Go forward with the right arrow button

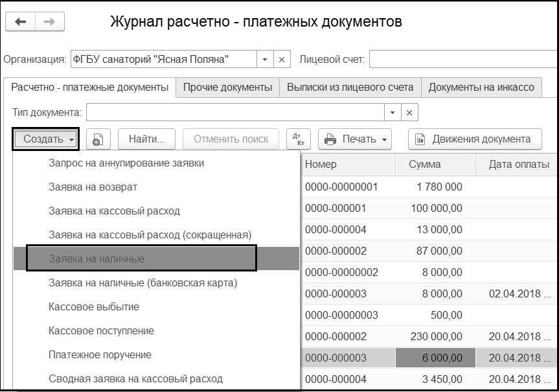point(50,22)
